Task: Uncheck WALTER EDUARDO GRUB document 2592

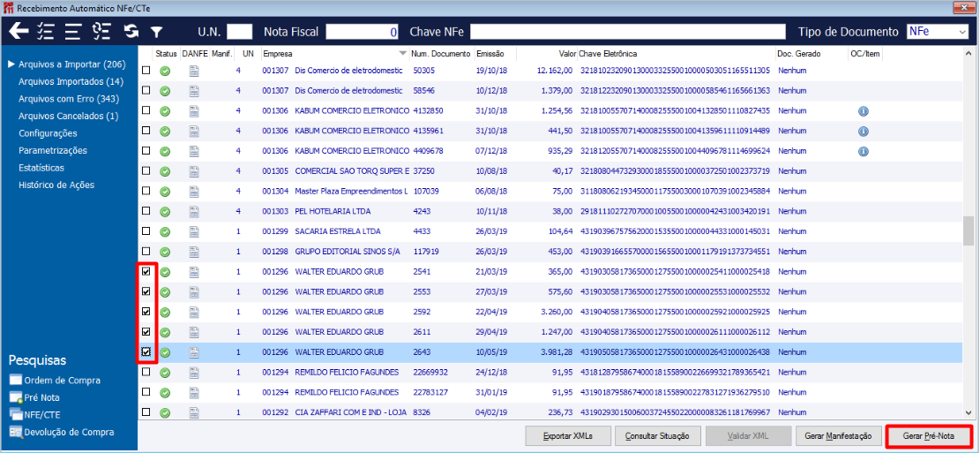Action: tap(146, 312)
